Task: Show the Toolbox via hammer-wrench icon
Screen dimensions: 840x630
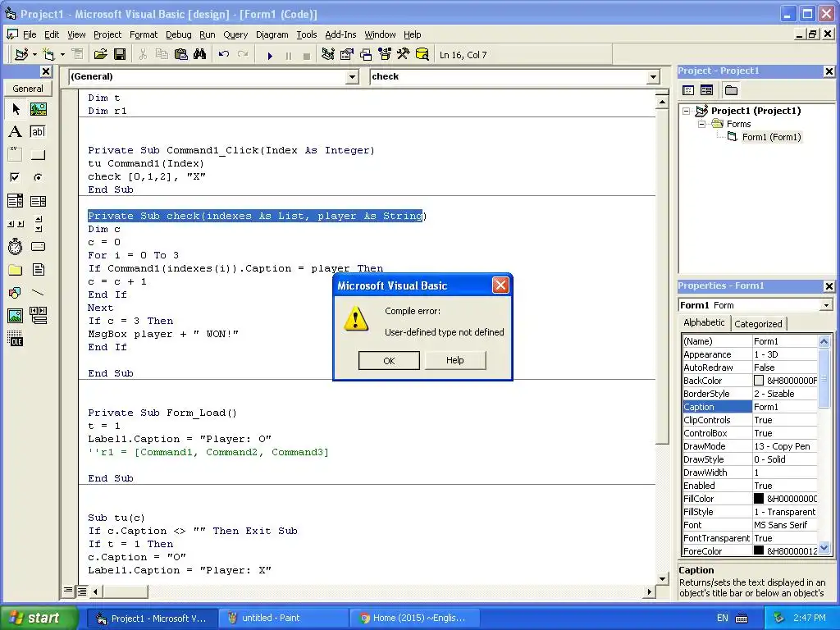Action: (404, 54)
